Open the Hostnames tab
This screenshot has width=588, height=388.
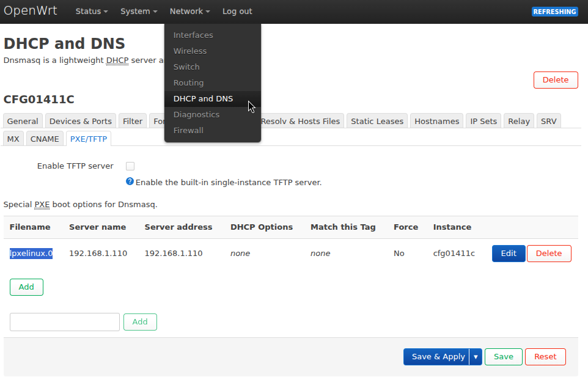click(x=436, y=121)
